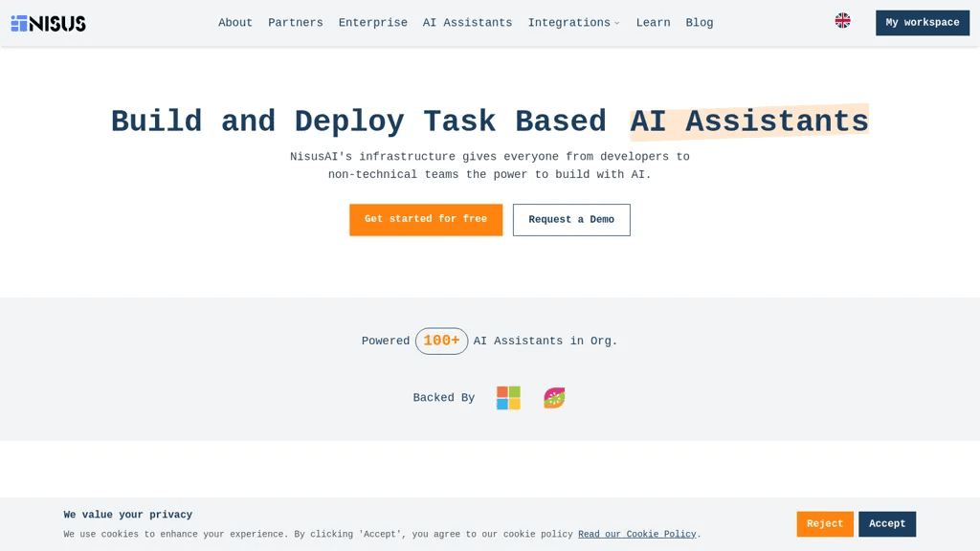
Task: Select AI Assistants in the navigation
Action: [x=467, y=23]
